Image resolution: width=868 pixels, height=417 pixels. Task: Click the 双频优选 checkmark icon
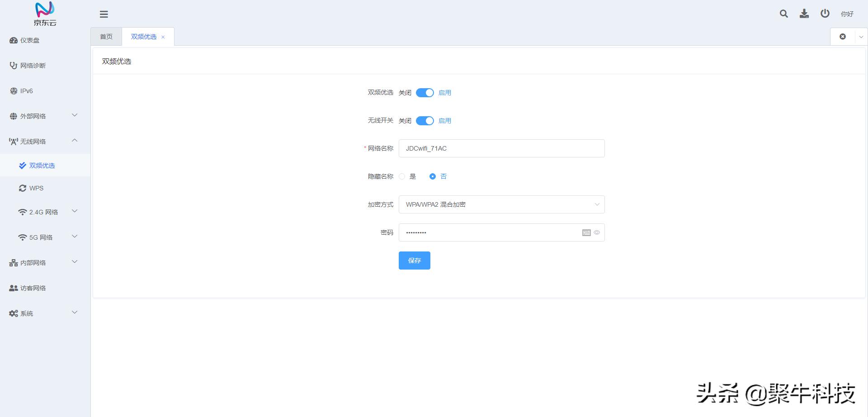click(x=22, y=166)
